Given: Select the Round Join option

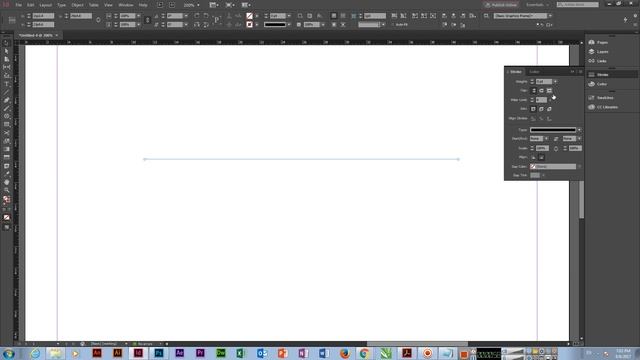Looking at the screenshot, I should [541, 109].
